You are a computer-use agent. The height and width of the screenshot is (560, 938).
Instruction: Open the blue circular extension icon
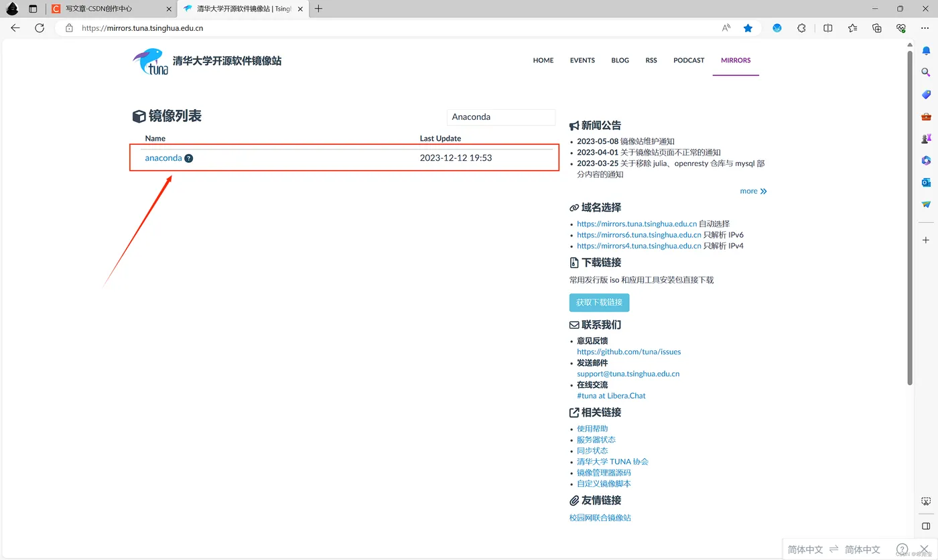click(777, 28)
